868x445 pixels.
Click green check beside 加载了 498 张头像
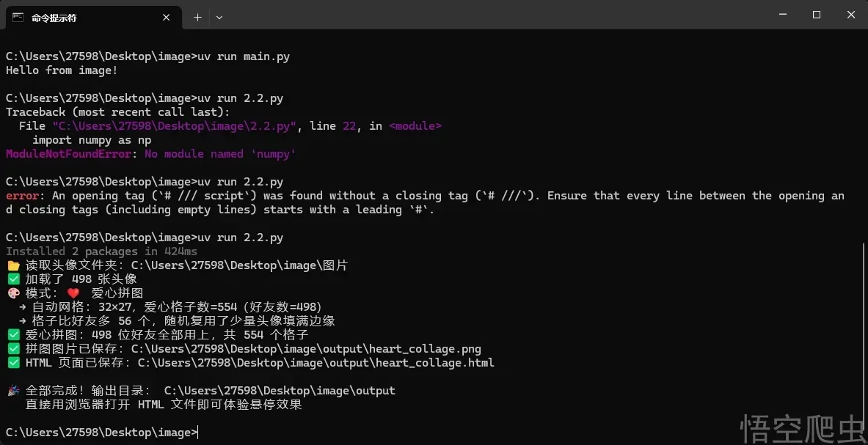[x=13, y=279]
